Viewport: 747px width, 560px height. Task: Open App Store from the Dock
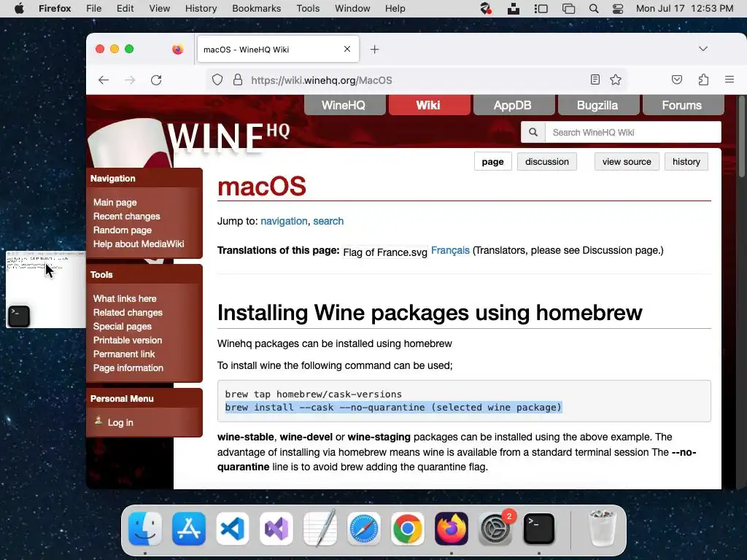pos(189,529)
